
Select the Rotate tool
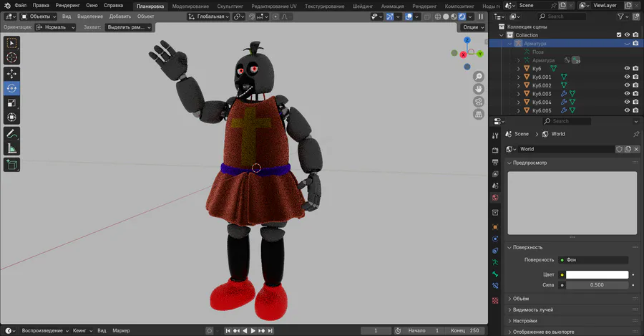tap(11, 88)
